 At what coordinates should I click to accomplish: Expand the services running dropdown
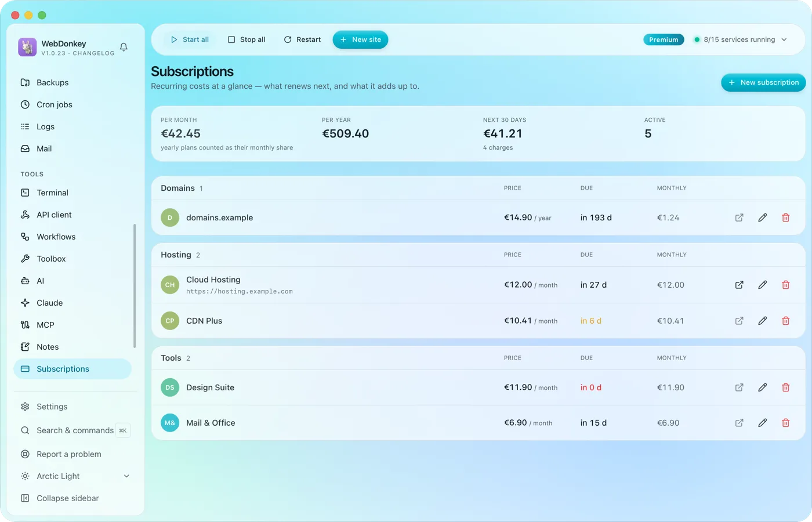click(x=741, y=39)
